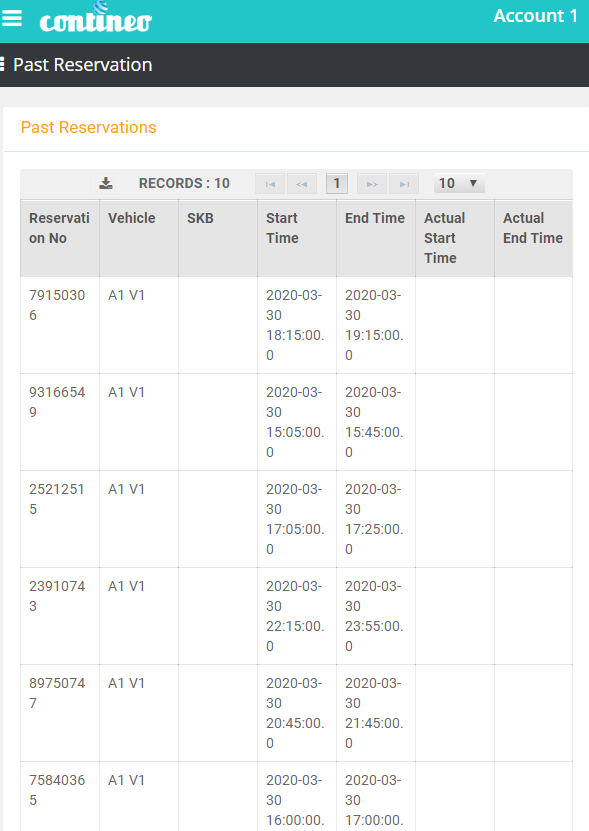Go to the previous page of records
The width and height of the screenshot is (589, 831).
[302, 184]
